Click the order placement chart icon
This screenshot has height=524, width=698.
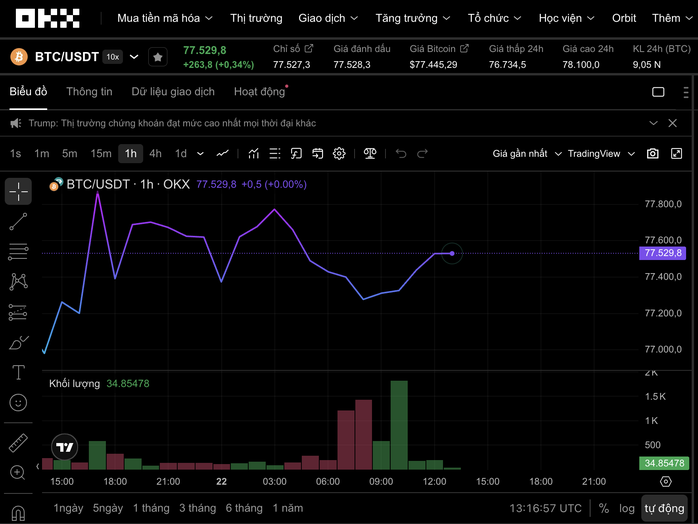[x=296, y=154]
